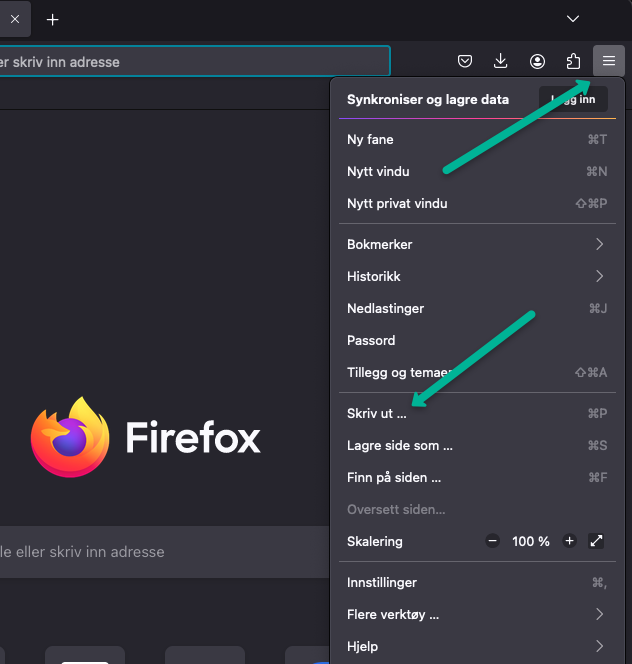The width and height of the screenshot is (632, 664).
Task: Select Skriv ut from the menu
Action: [x=377, y=413]
